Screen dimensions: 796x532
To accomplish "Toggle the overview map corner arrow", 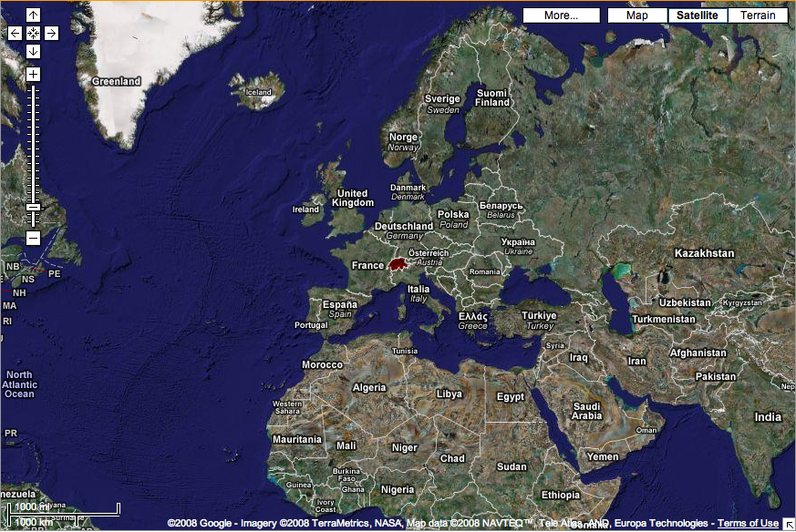I will click(788, 524).
